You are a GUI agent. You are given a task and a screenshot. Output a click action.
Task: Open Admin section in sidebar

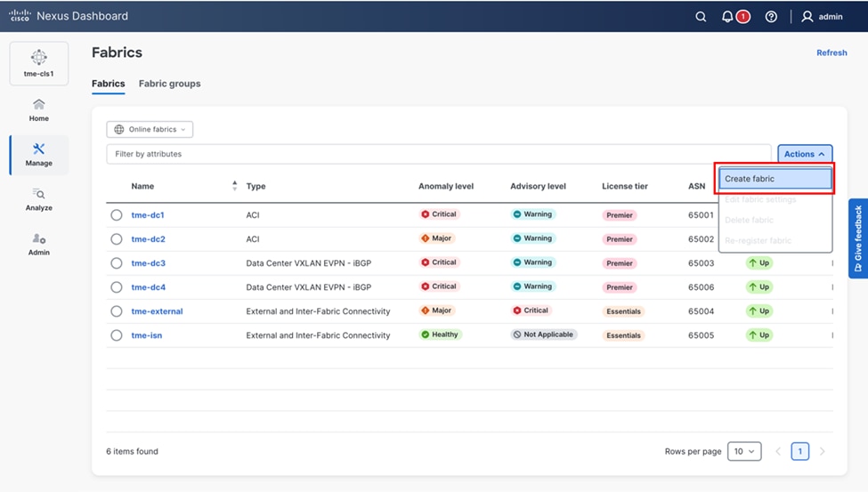click(39, 244)
